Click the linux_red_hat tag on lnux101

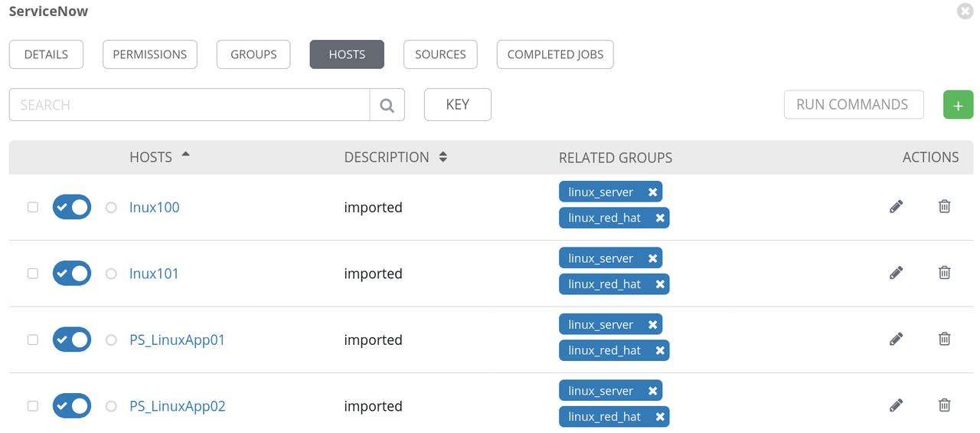pos(605,284)
